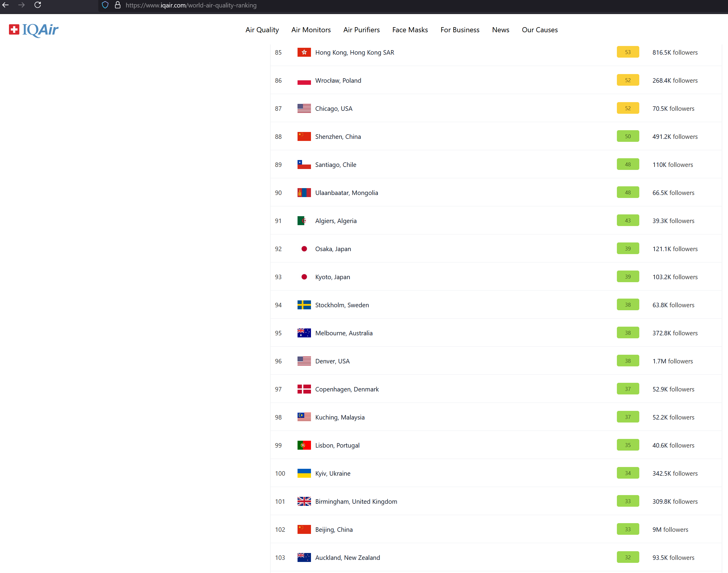Click the IQAir logo
The width and height of the screenshot is (728, 573).
click(33, 30)
